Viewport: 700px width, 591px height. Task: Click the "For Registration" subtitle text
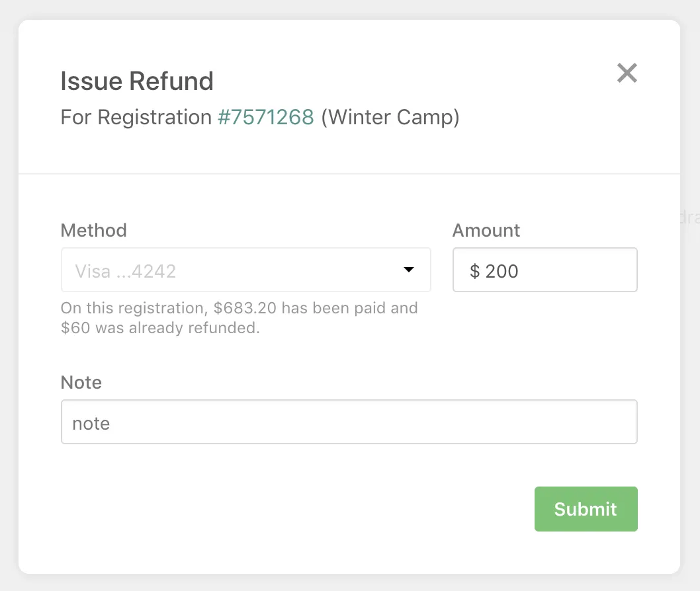click(136, 117)
